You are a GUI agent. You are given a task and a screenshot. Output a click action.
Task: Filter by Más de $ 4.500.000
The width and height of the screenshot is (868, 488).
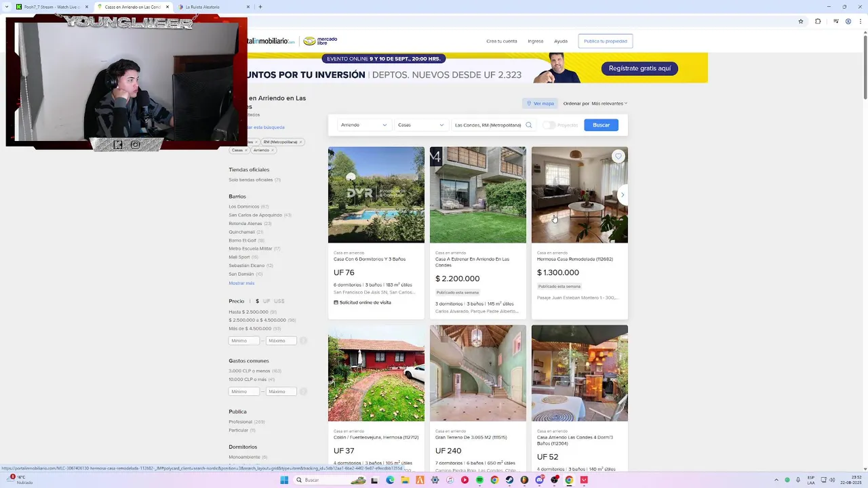(250, 329)
